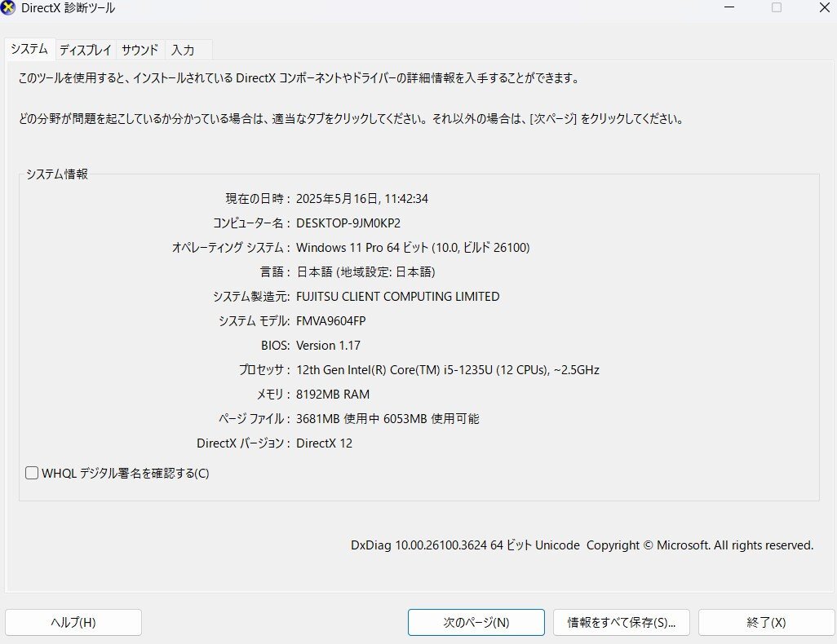
Task: Advance with the 次のページ(N) button
Action: 476,622
